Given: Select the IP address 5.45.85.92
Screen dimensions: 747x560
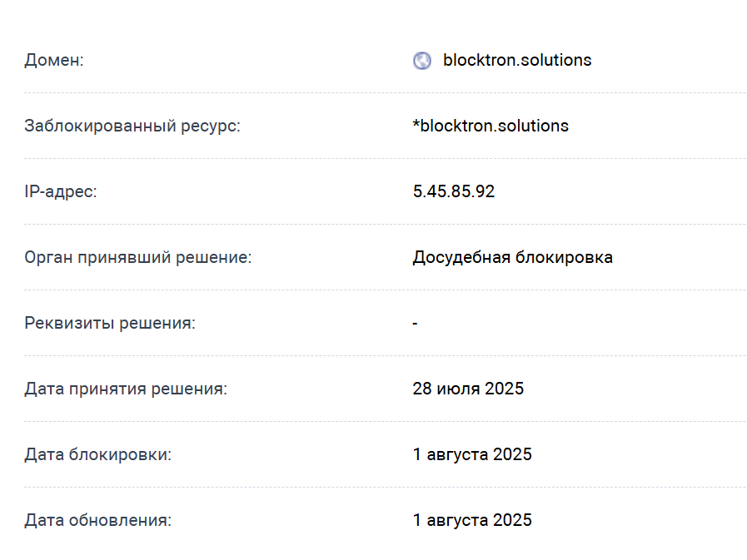Looking at the screenshot, I should point(454,192).
